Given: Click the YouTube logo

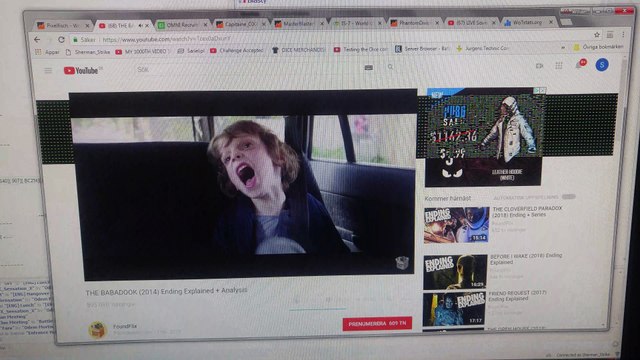Looking at the screenshot, I should coord(81,71).
